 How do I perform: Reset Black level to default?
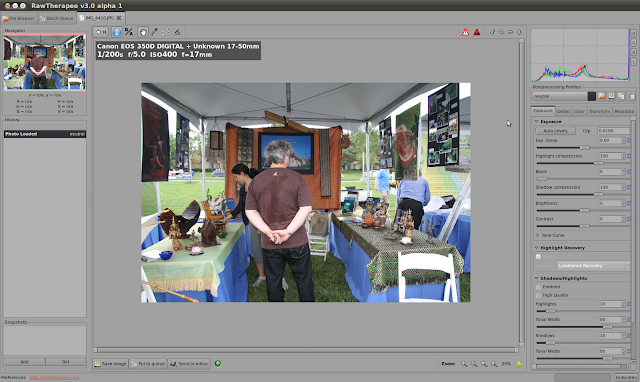click(629, 172)
